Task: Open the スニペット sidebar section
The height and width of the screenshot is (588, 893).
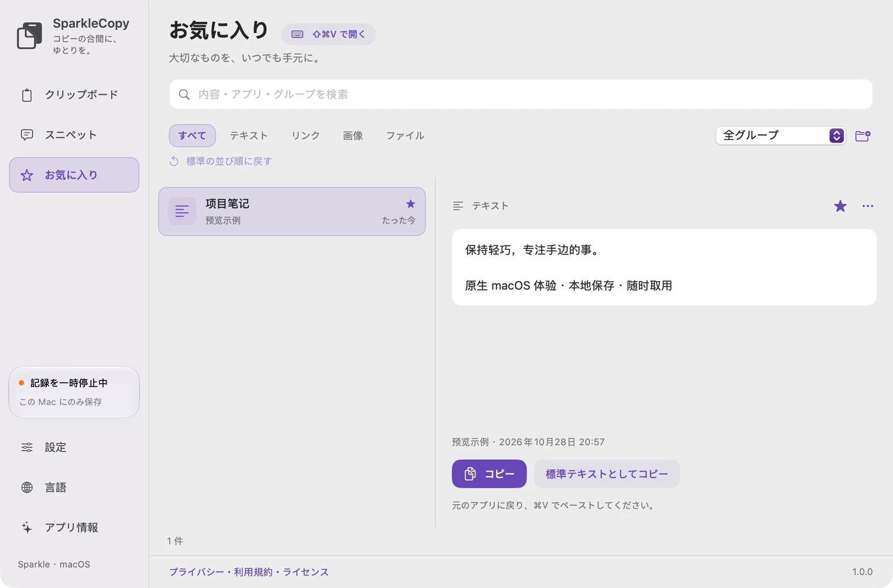Action: (74, 135)
